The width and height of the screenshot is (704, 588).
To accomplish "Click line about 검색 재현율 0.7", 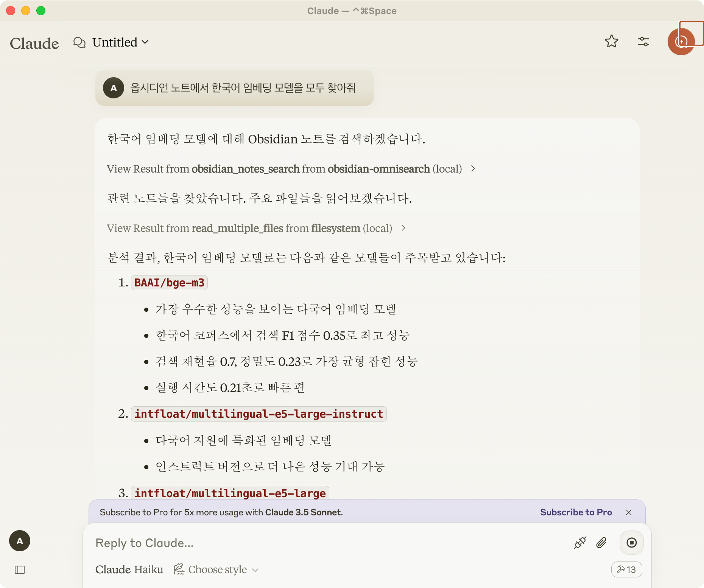I will coord(287,361).
